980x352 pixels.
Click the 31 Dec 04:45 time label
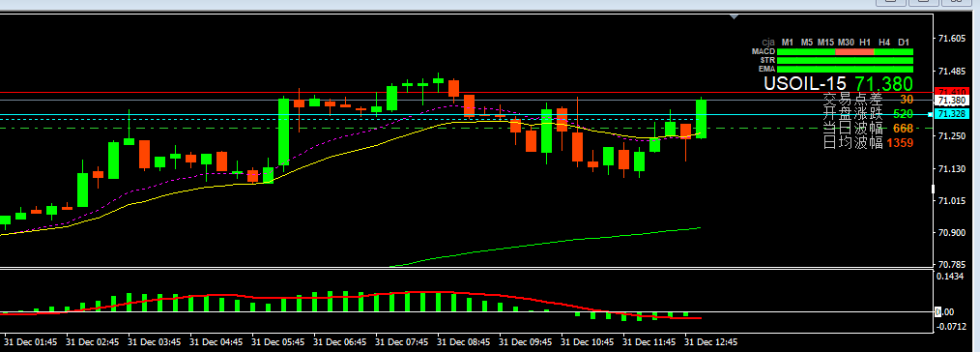point(216,342)
